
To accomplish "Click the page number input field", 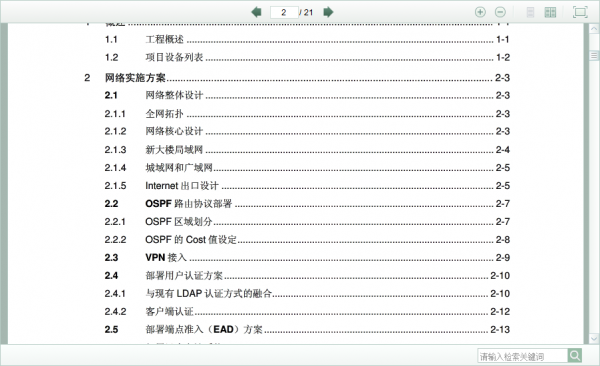I will pyautogui.click(x=284, y=12).
